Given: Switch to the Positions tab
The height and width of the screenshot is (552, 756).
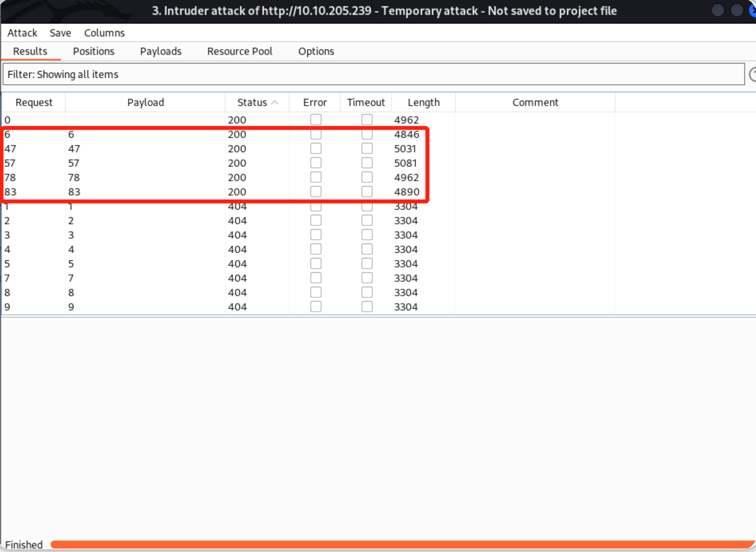Looking at the screenshot, I should (x=94, y=51).
